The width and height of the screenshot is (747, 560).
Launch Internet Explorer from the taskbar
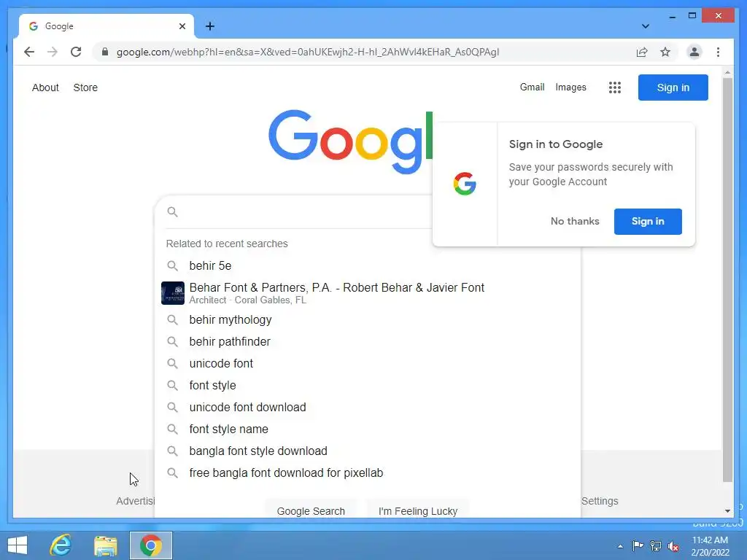(x=61, y=545)
